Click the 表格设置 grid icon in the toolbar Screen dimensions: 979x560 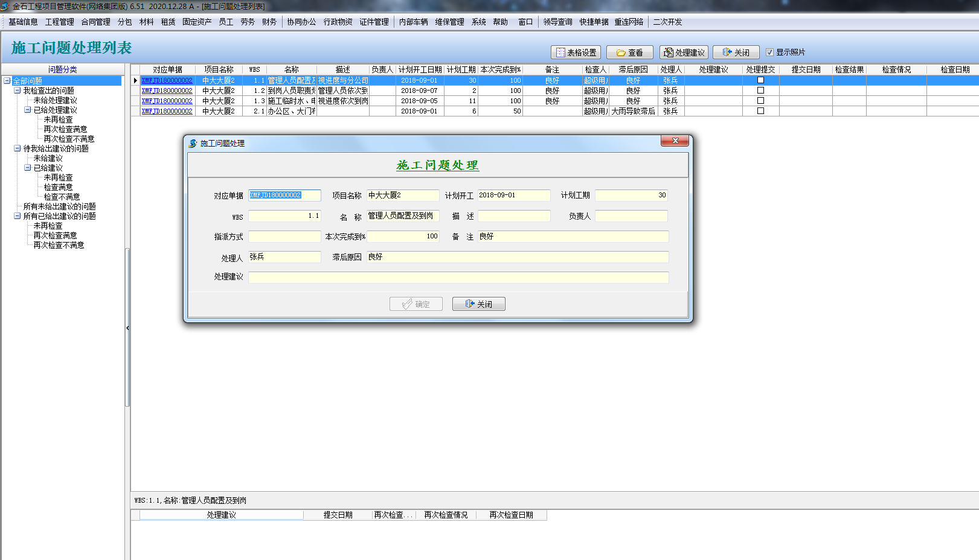(560, 52)
